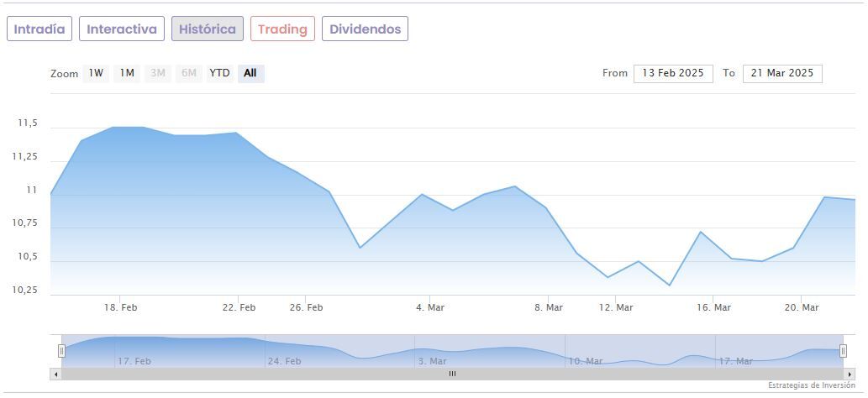Open the Trading tab
The width and height of the screenshot is (868, 398).
(x=282, y=29)
